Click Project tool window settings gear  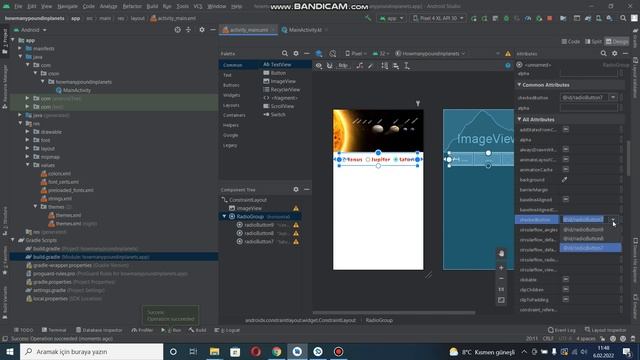[x=202, y=30]
